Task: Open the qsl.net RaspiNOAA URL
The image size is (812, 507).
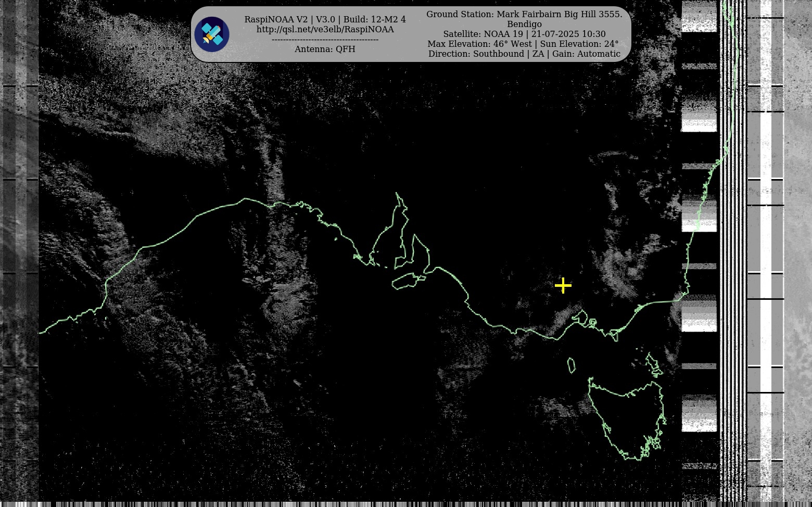Action: (325, 30)
